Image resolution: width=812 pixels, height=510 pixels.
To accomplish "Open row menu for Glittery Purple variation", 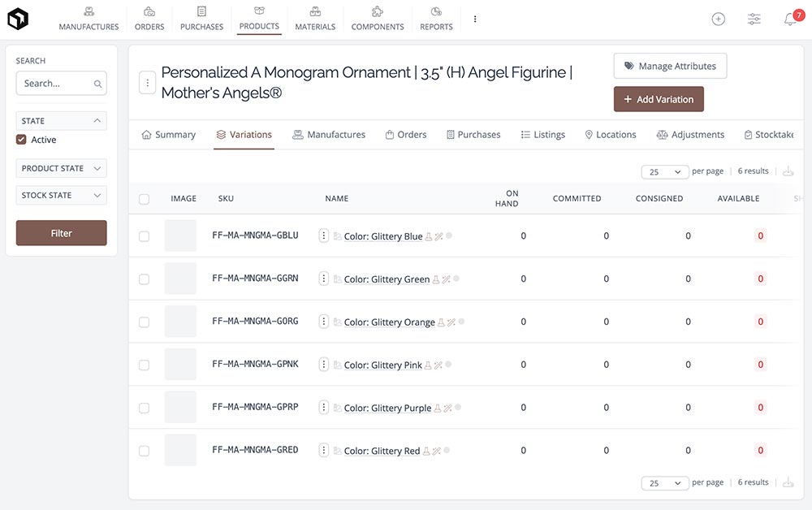I will pos(324,408).
